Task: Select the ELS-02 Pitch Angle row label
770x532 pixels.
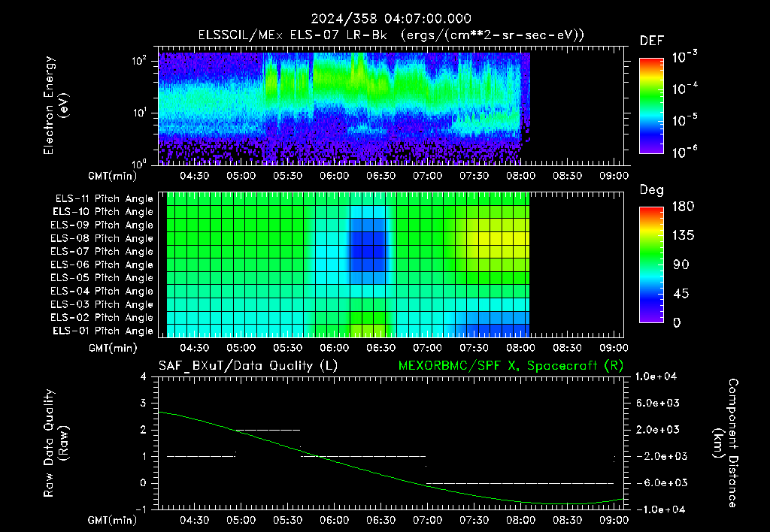Action: coord(102,318)
